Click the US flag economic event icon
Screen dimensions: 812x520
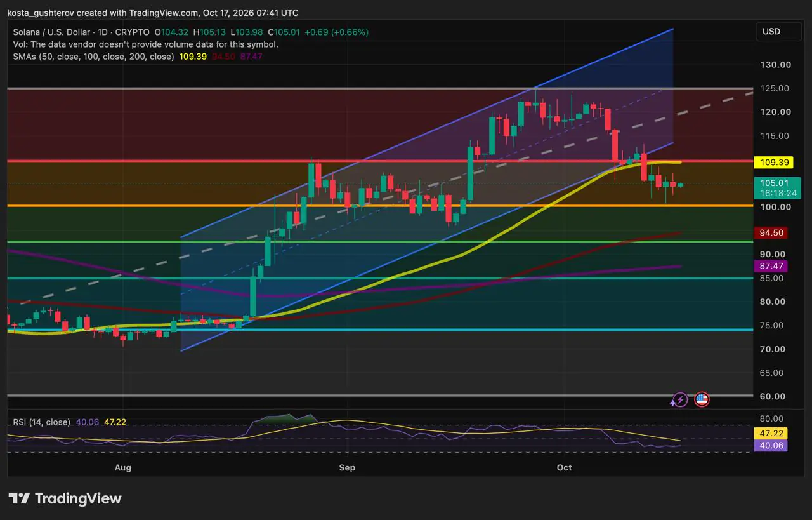(702, 399)
